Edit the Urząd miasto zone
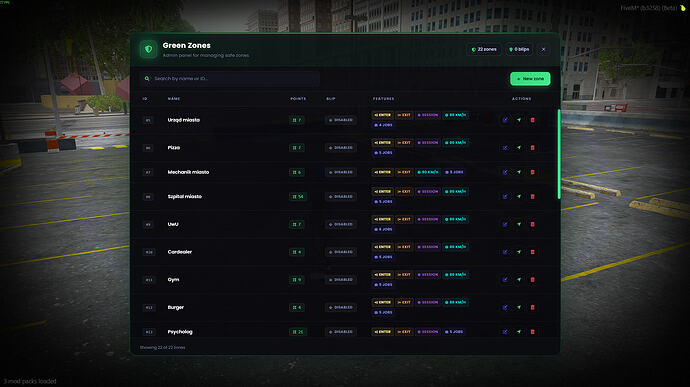This screenshot has height=387, width=690. (x=505, y=120)
